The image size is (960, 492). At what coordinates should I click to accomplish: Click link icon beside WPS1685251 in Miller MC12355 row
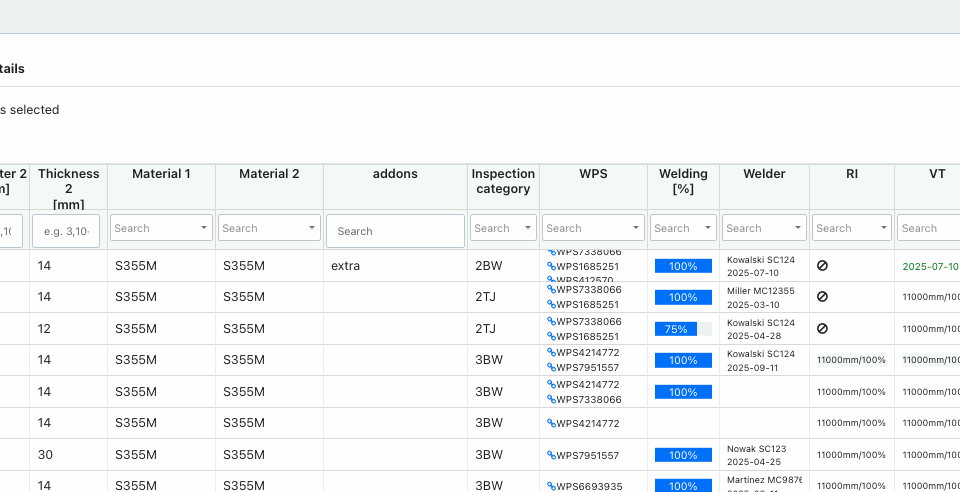[x=551, y=305]
